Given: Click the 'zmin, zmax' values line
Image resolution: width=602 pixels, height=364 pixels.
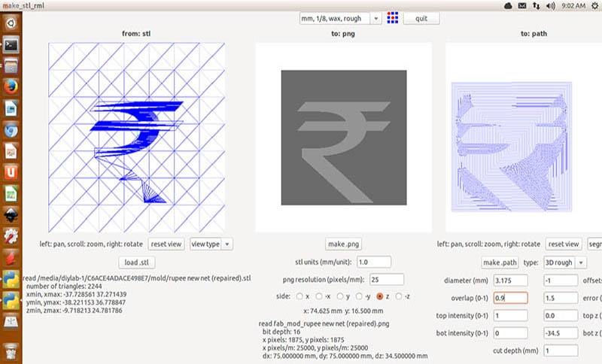Looking at the screenshot, I should point(74,311).
